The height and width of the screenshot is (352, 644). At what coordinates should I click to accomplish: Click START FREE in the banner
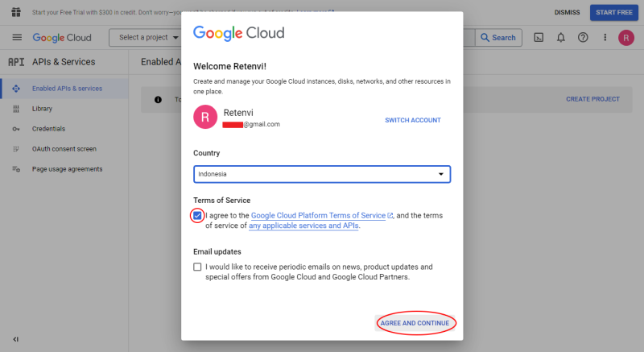point(614,12)
